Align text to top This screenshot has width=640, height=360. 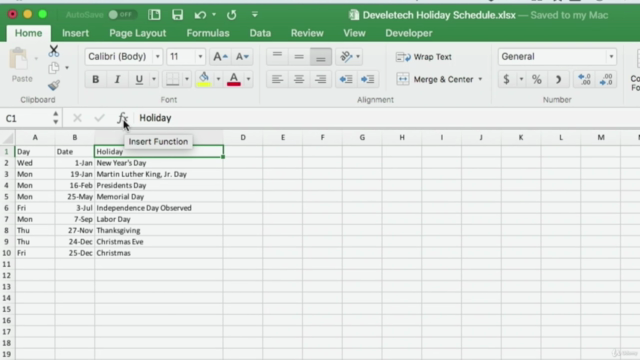(277, 57)
